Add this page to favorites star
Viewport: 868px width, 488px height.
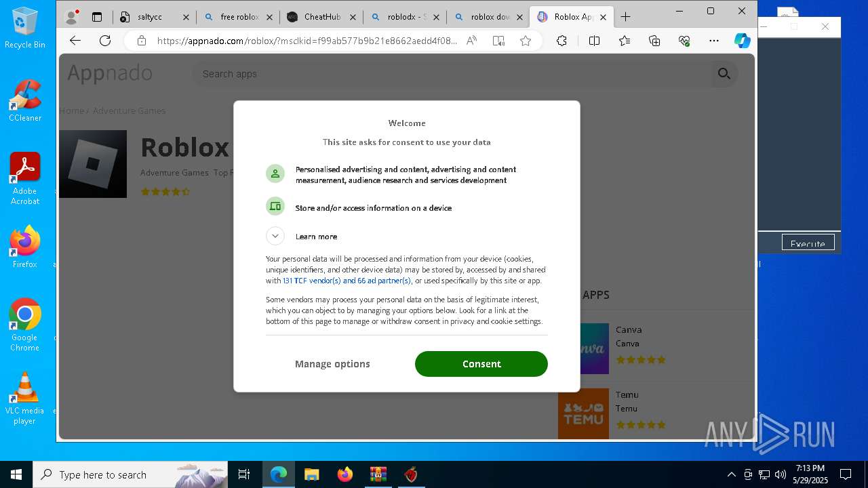pos(526,41)
